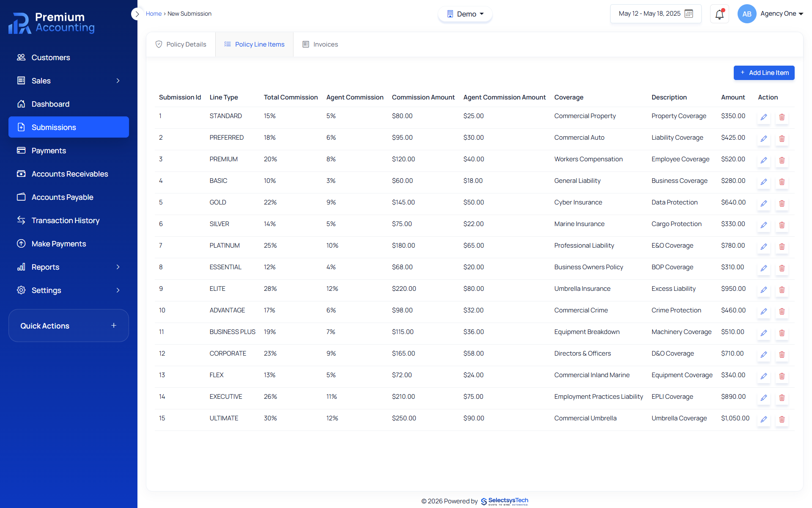Screen dimensions: 812x508
Task: Edit the BASIC line item
Action: (x=764, y=182)
